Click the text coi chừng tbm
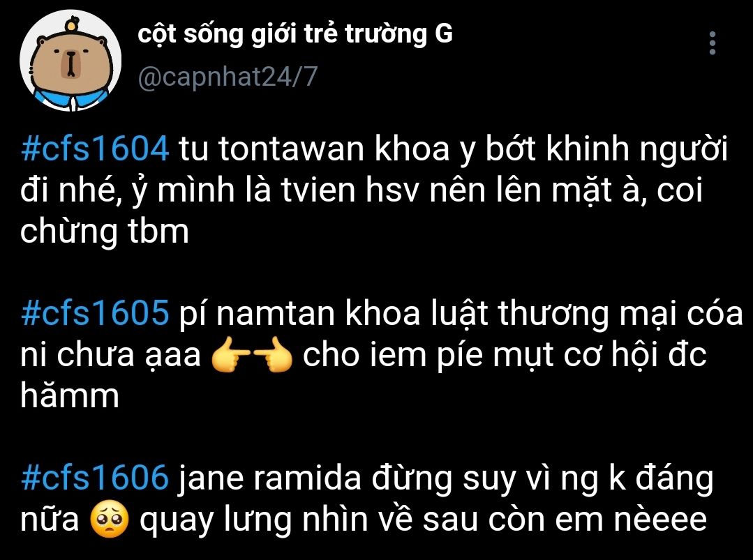Screen dimensions: 753x560 point(361,211)
